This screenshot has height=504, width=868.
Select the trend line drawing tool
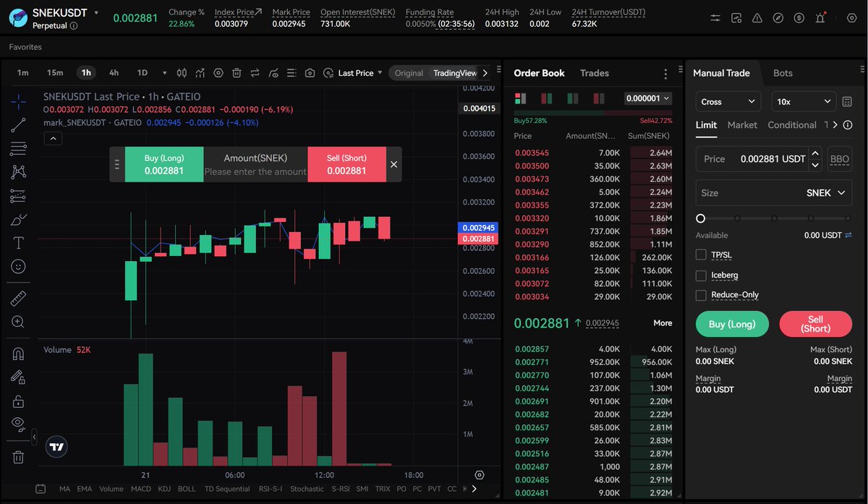pos(18,125)
